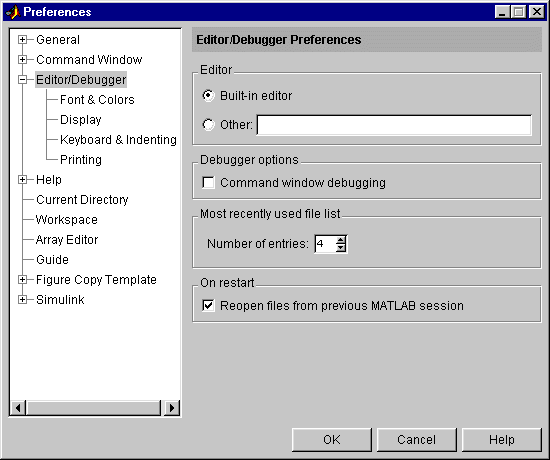The width and height of the screenshot is (550, 460).
Task: Click the Cancel button
Action: point(416,440)
